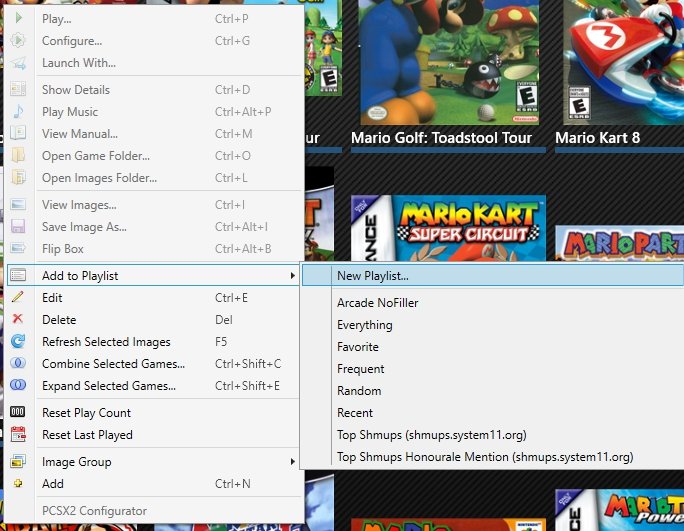Add to Top Shmups (shmups.system11.org) playlist

pyautogui.click(x=493, y=435)
